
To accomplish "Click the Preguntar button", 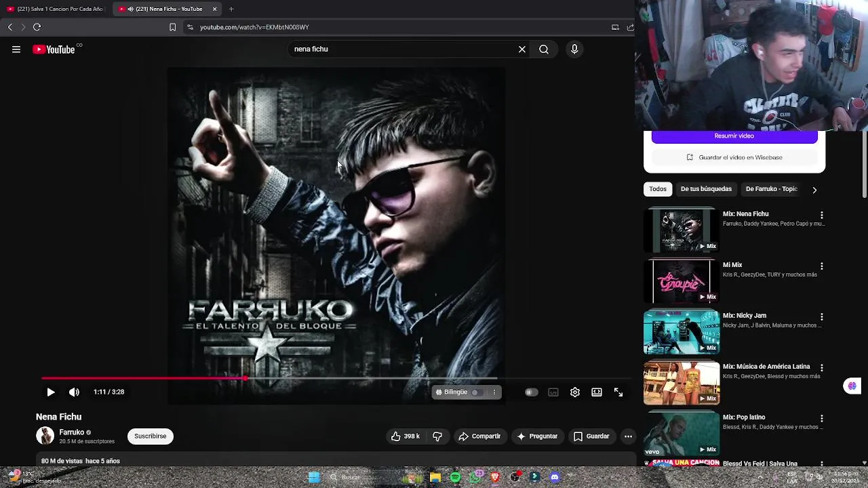I will (537, 436).
